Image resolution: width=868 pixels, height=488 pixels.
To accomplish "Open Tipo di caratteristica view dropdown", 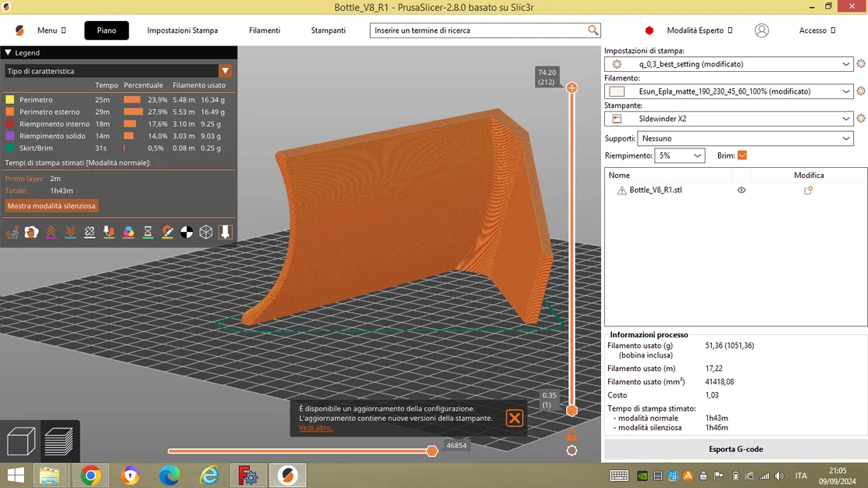I will pos(225,71).
